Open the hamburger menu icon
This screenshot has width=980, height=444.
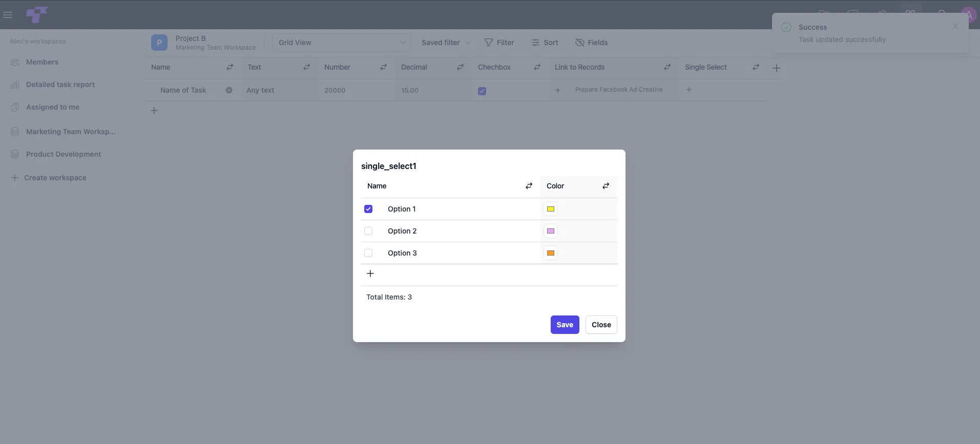tap(8, 15)
